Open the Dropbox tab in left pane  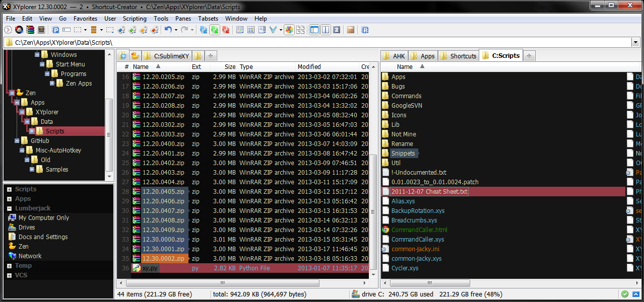[123, 56]
